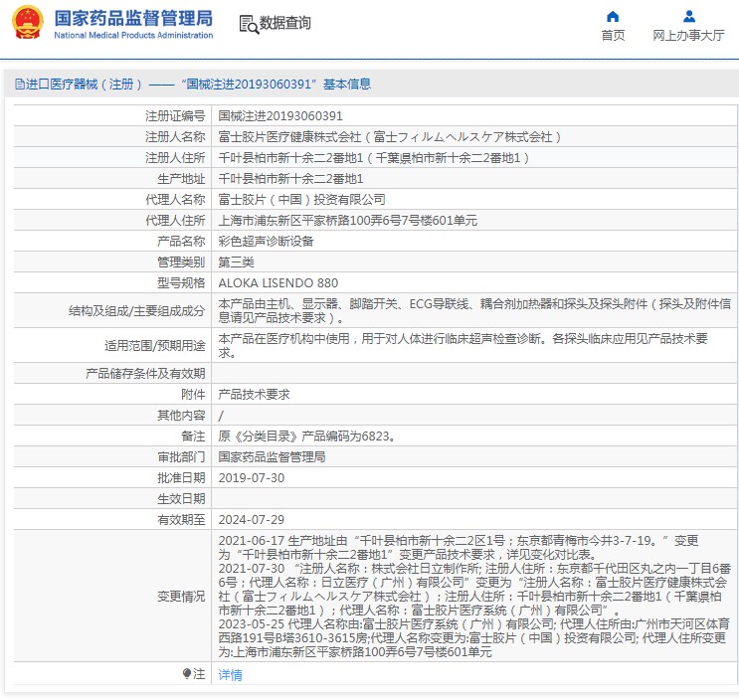
Task: Click the 注册人名称 label
Action: click(x=175, y=137)
